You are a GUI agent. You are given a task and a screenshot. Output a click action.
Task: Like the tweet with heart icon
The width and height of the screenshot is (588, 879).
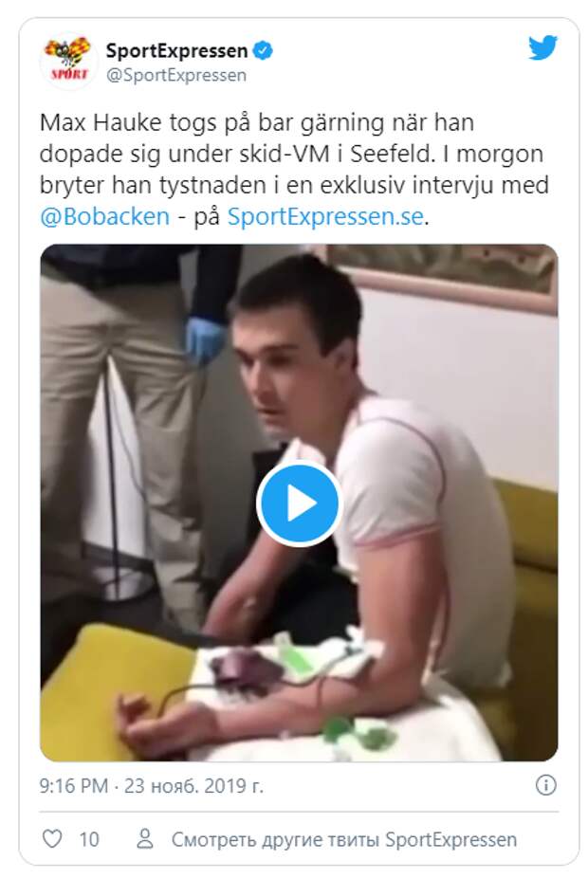click(x=53, y=838)
